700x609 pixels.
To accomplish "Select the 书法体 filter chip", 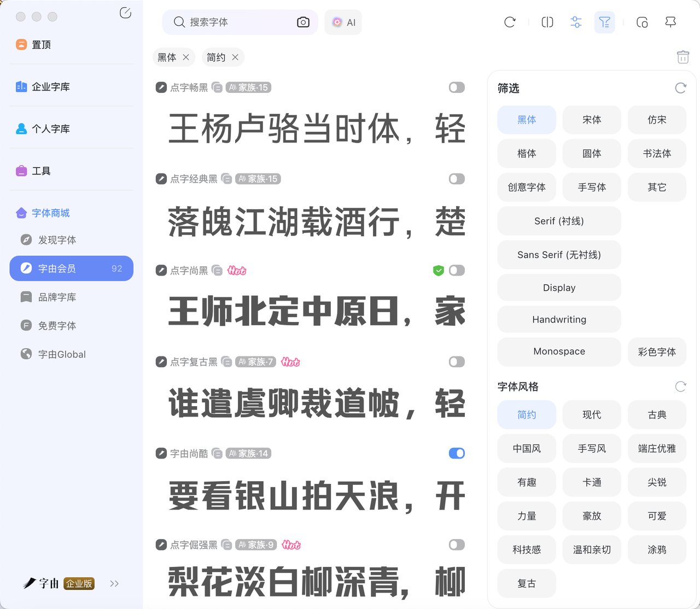I will click(x=657, y=154).
